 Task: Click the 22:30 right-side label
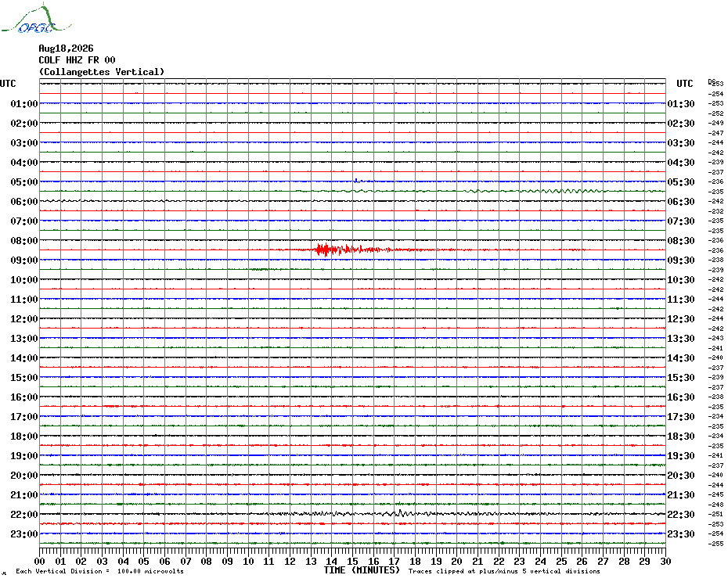(x=681, y=514)
